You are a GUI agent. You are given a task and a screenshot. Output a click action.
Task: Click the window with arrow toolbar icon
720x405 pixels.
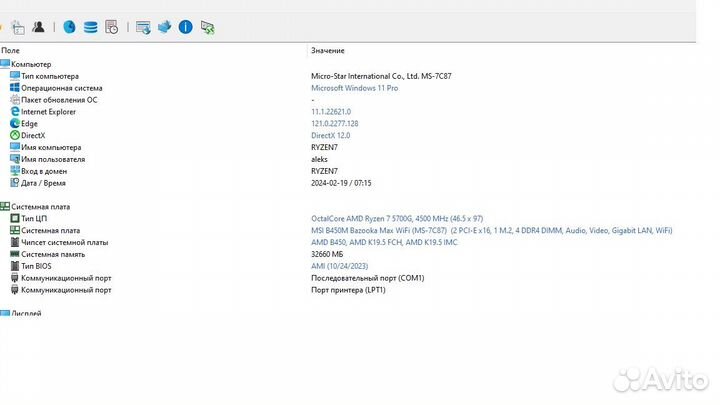(x=143, y=27)
